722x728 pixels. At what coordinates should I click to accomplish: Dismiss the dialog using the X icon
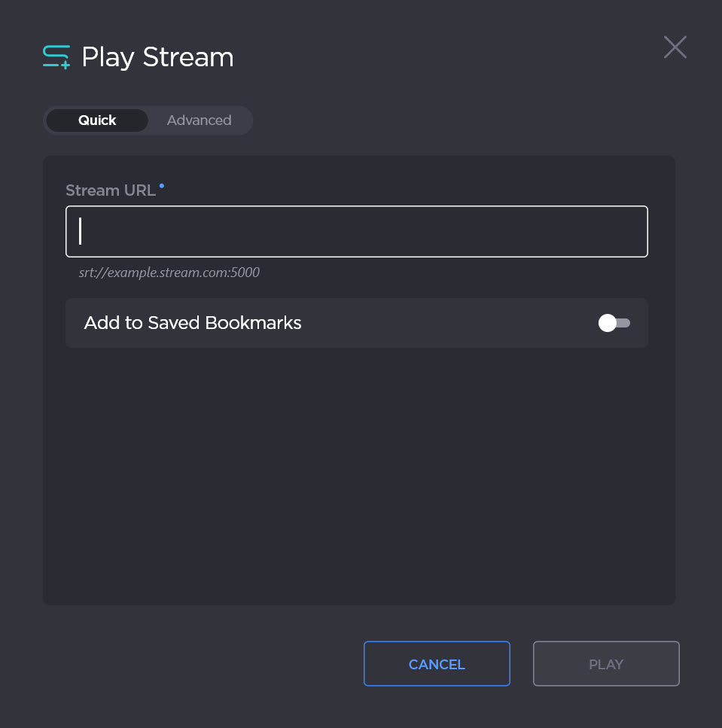coord(675,47)
